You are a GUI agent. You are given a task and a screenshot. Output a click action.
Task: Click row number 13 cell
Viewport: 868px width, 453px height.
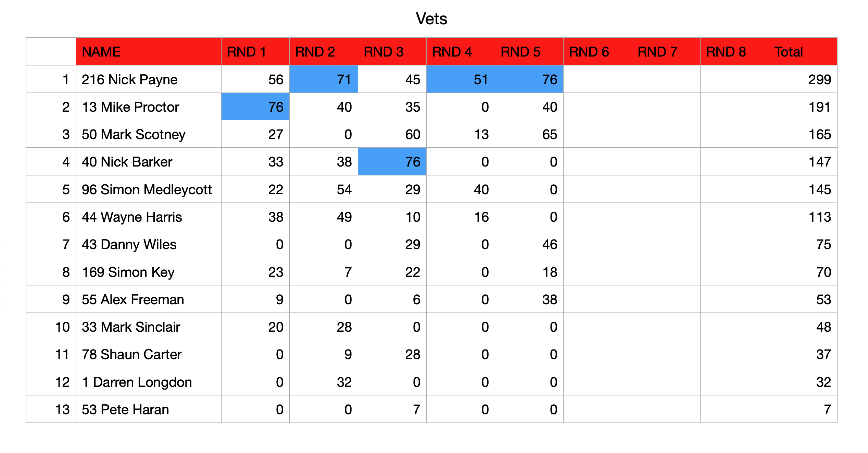click(51, 409)
